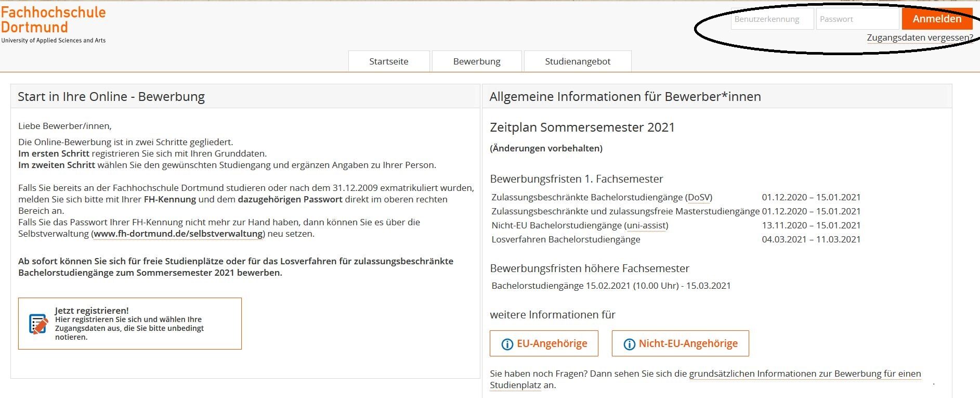980x398 pixels.
Task: Click the info icon in EU-Angehörige button
Action: click(x=506, y=344)
